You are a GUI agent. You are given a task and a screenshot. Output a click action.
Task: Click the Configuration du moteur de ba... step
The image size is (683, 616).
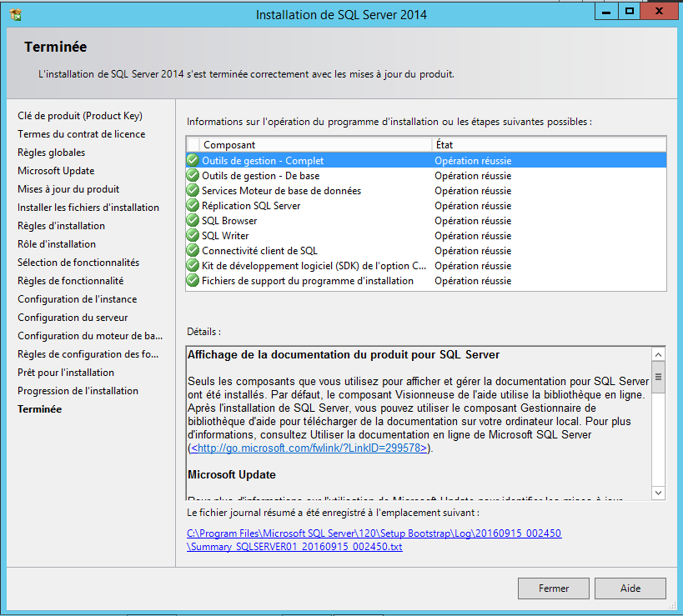click(90, 336)
